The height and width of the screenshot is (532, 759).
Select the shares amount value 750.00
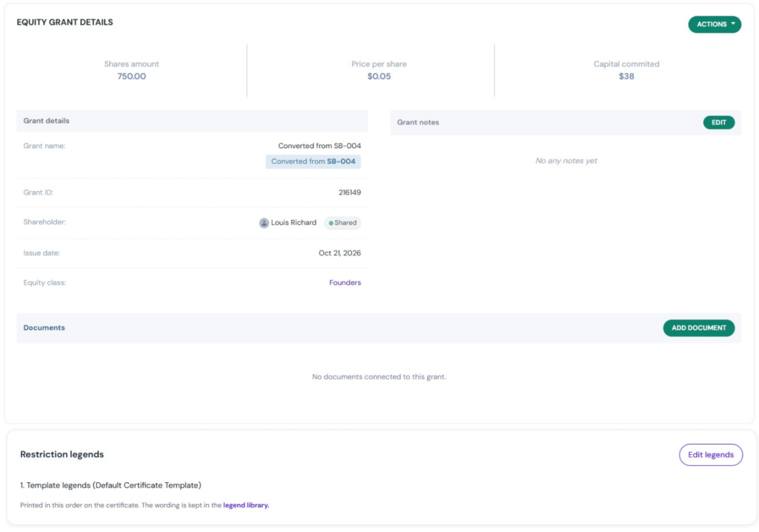(x=131, y=76)
